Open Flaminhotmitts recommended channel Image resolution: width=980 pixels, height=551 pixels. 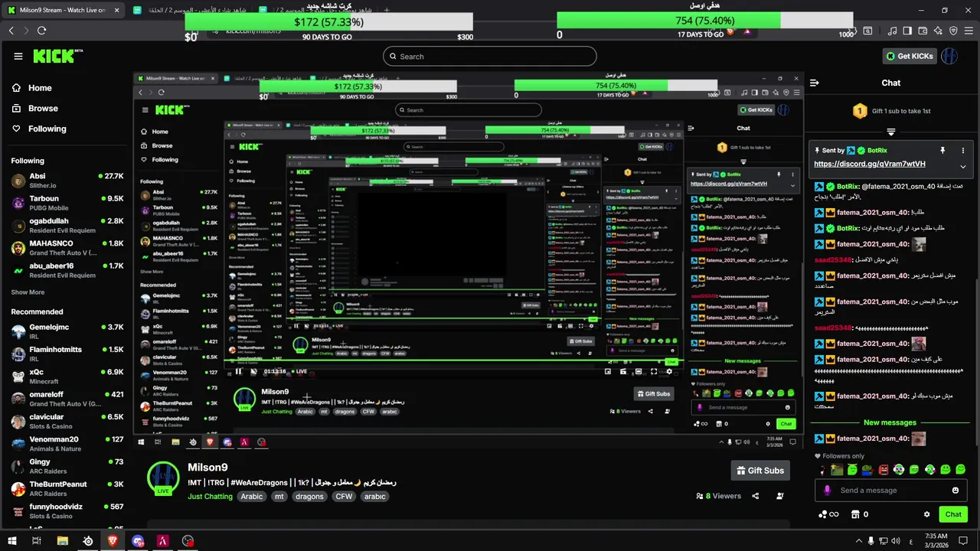click(x=67, y=354)
